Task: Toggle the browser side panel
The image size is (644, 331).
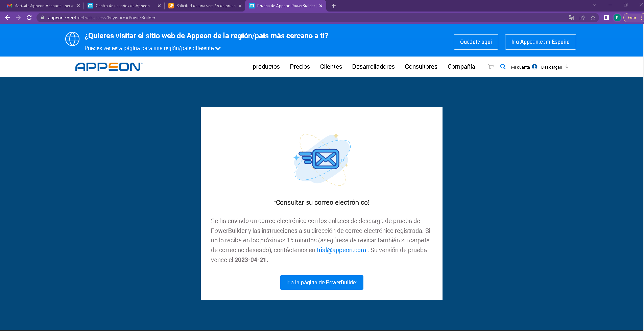Action: pyautogui.click(x=606, y=18)
